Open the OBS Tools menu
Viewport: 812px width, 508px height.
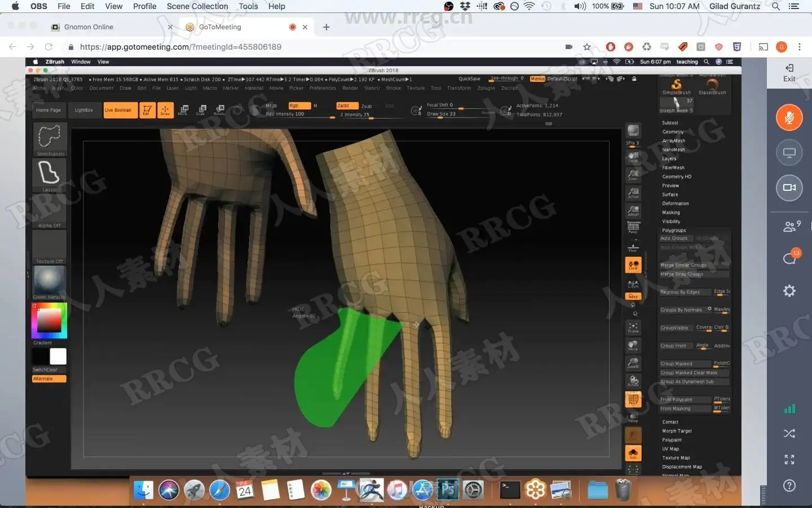[x=248, y=6]
